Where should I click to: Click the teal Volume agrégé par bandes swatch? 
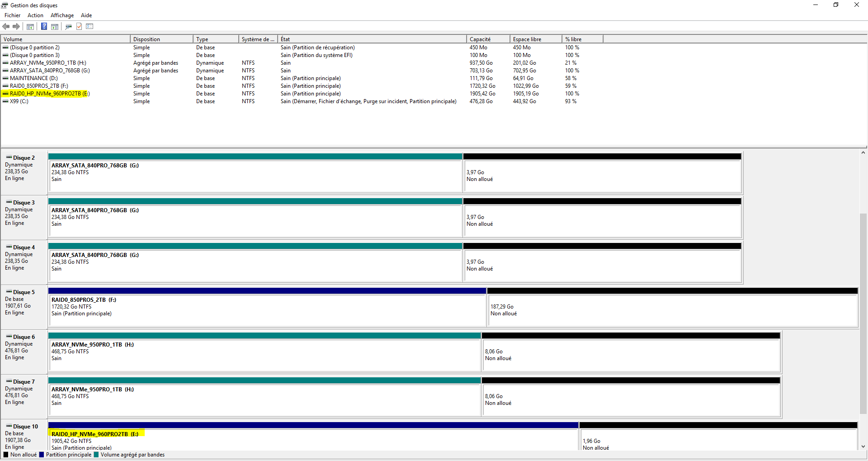96,455
